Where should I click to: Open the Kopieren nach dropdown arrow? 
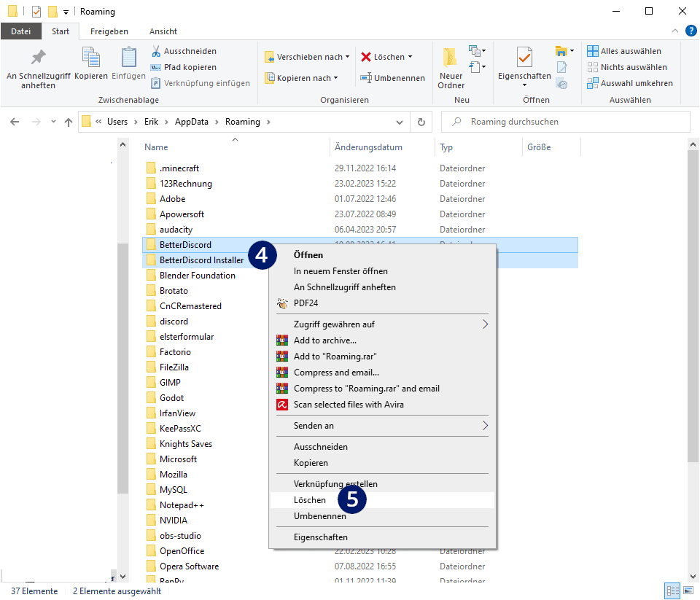tap(335, 78)
